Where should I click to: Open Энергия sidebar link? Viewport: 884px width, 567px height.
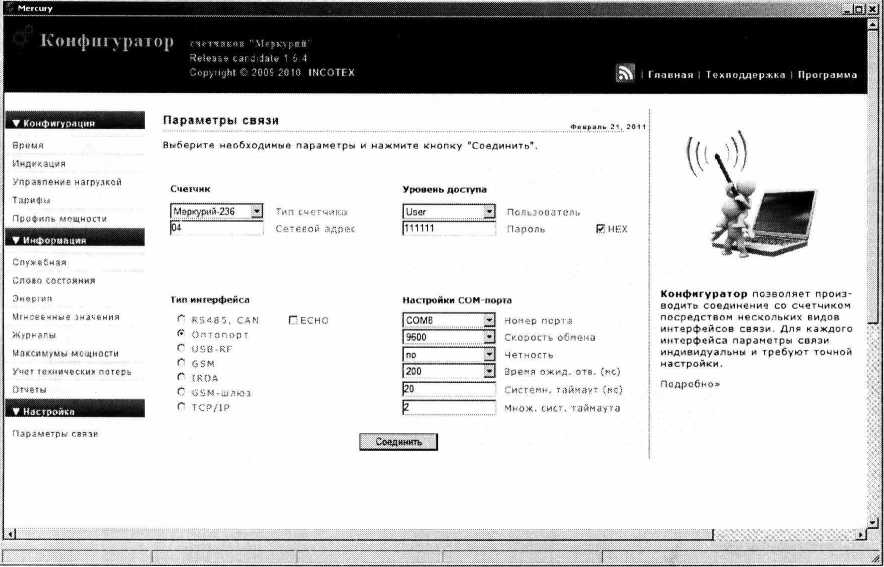(32, 298)
